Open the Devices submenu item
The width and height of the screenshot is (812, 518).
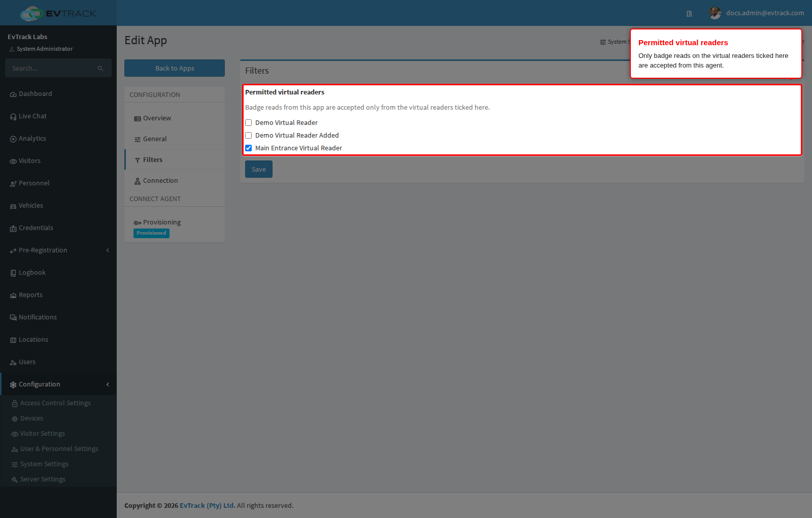(58, 418)
